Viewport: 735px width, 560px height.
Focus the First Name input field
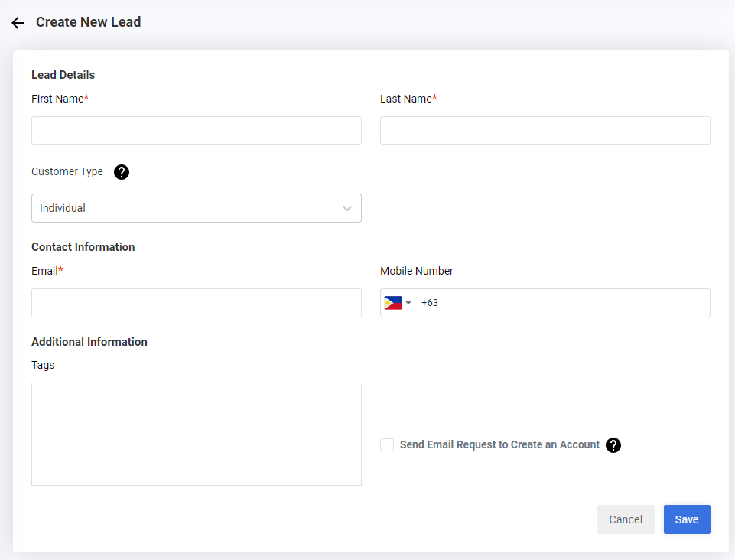196,131
